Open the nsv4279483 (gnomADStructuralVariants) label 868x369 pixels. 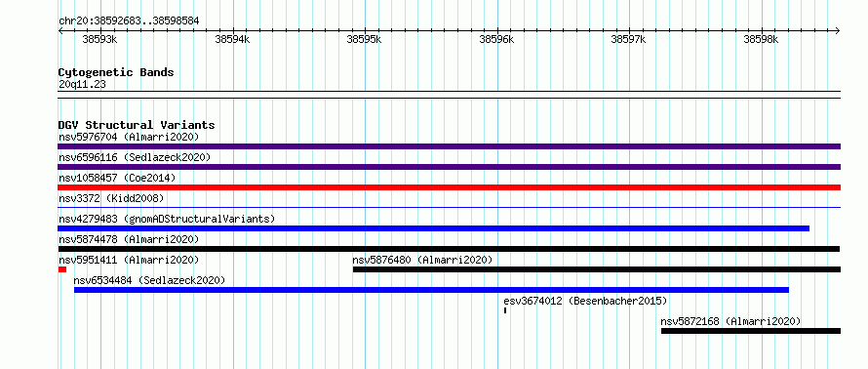point(167,219)
